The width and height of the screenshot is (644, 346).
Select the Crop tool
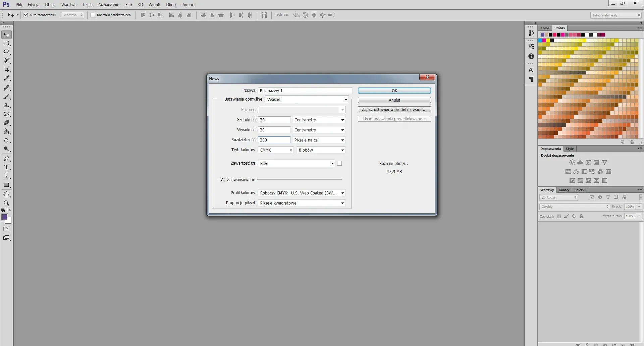[6, 69]
